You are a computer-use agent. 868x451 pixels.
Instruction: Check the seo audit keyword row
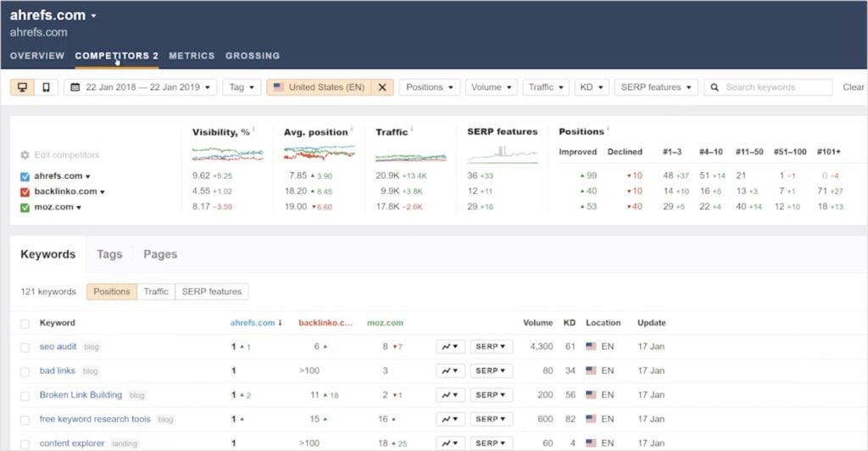click(25, 348)
